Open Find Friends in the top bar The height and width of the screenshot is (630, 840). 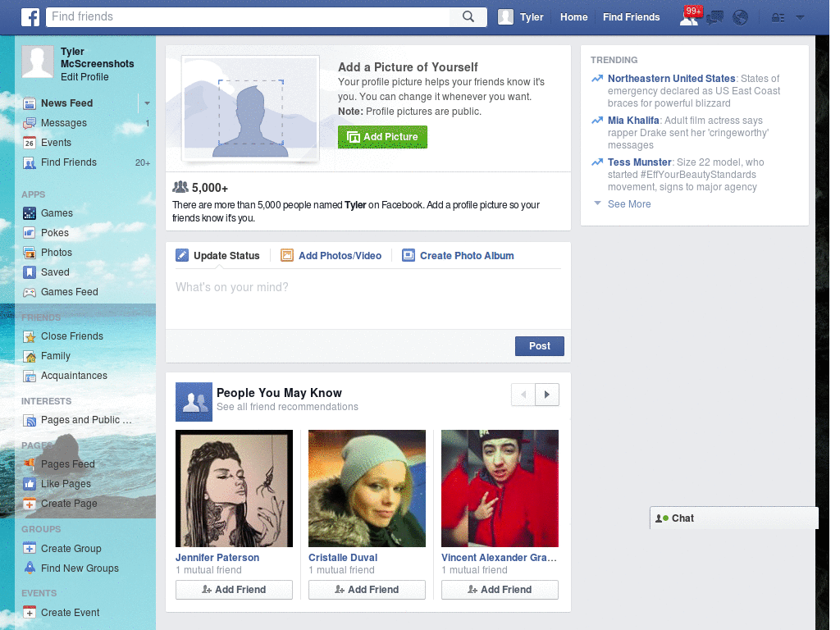pyautogui.click(x=631, y=17)
